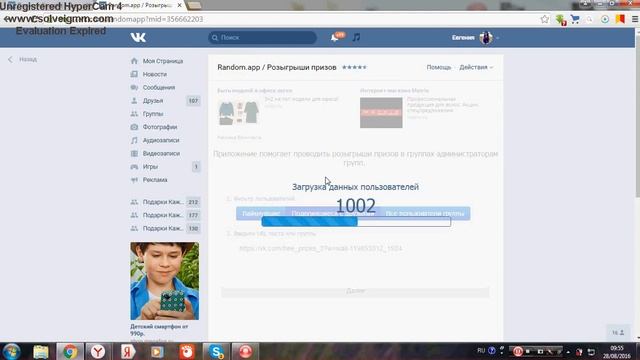
Task: Open Аудиозаписи in the sidebar
Action: [161, 140]
